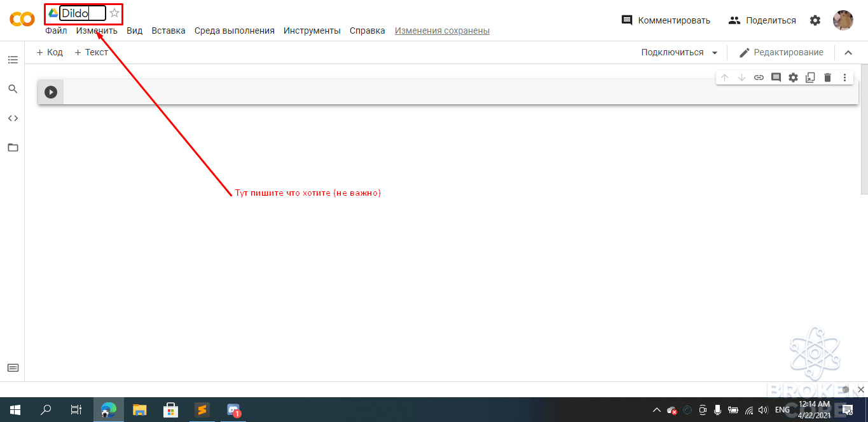Show hidden system tray icons
868x422 pixels.
657,410
